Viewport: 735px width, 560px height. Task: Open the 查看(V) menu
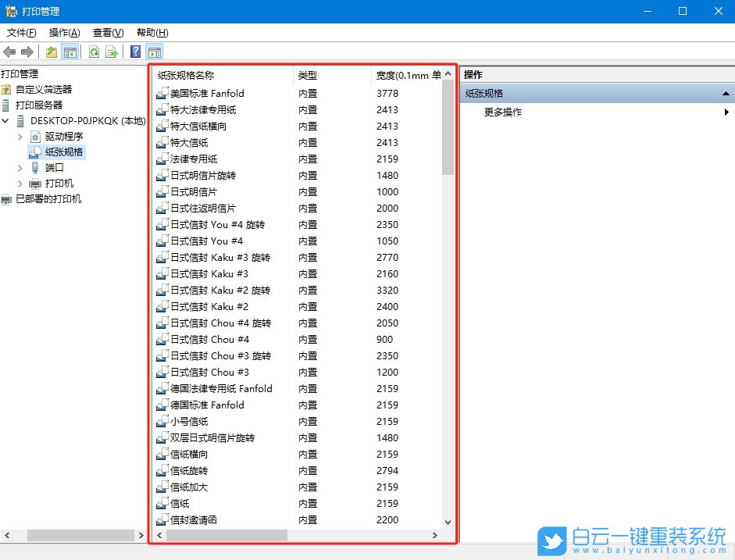105,32
